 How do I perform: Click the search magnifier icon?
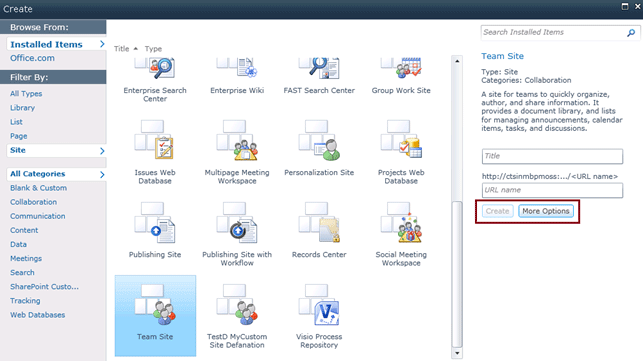(631, 32)
